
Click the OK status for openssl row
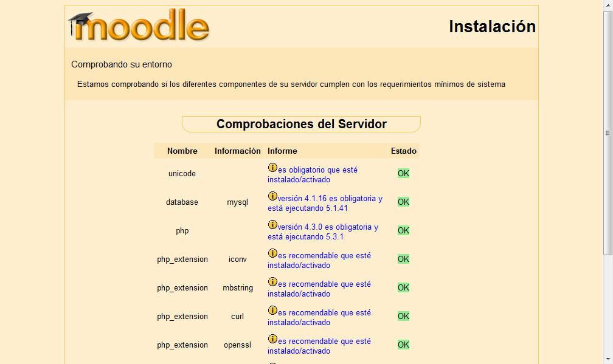403,345
